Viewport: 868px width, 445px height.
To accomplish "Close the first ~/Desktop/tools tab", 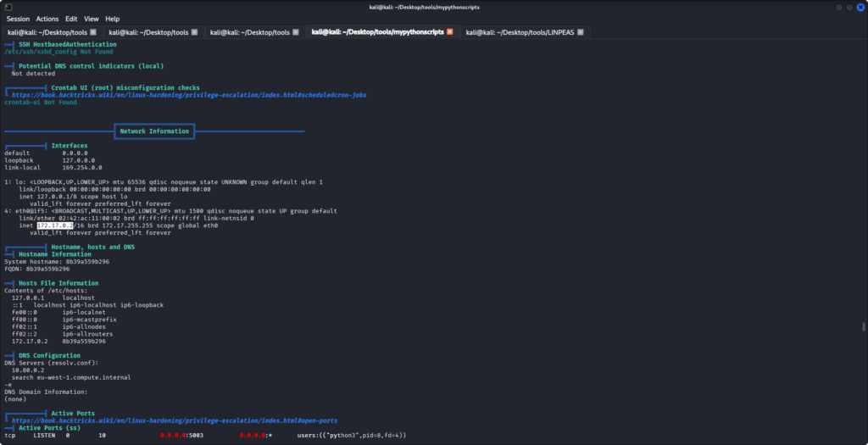I will pyautogui.click(x=93, y=32).
